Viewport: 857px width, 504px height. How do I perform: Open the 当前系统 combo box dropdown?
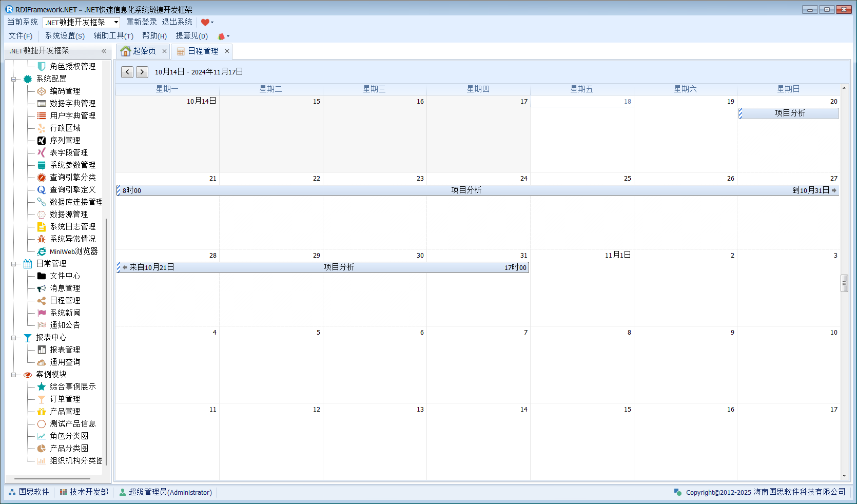pos(116,22)
